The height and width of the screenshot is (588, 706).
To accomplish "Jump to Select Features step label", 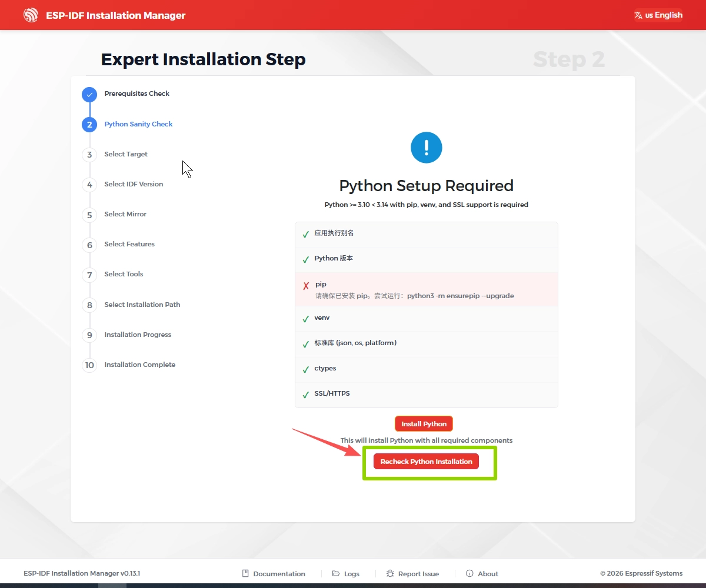I will 129,244.
